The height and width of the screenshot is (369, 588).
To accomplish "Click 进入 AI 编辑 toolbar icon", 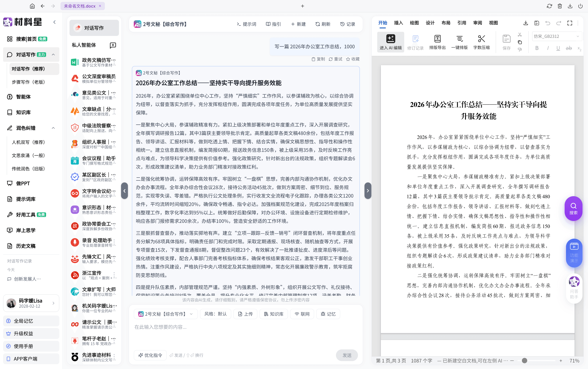I will tap(391, 42).
